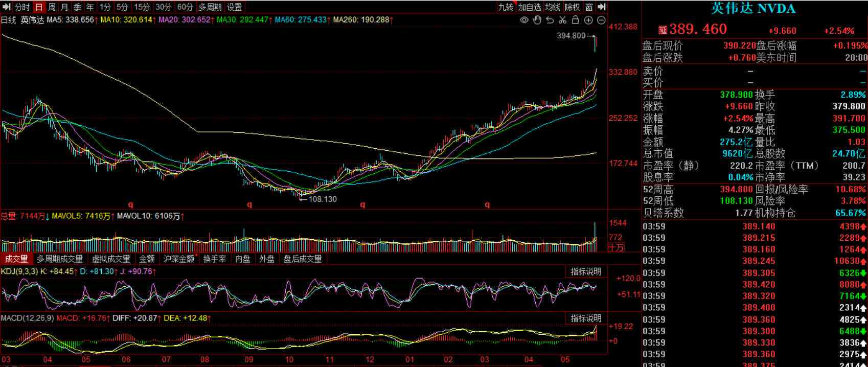Toggle the lock icon above chart
The width and height of the screenshot is (868, 367).
(x=575, y=20)
